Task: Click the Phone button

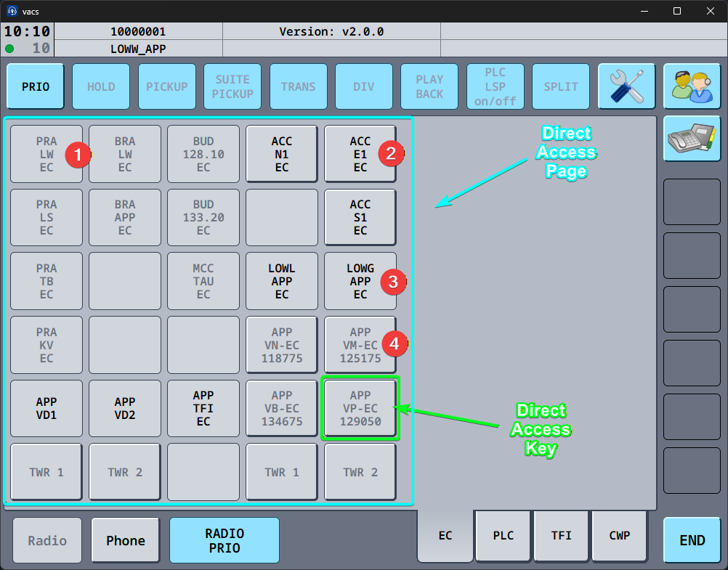Action: pos(126,540)
